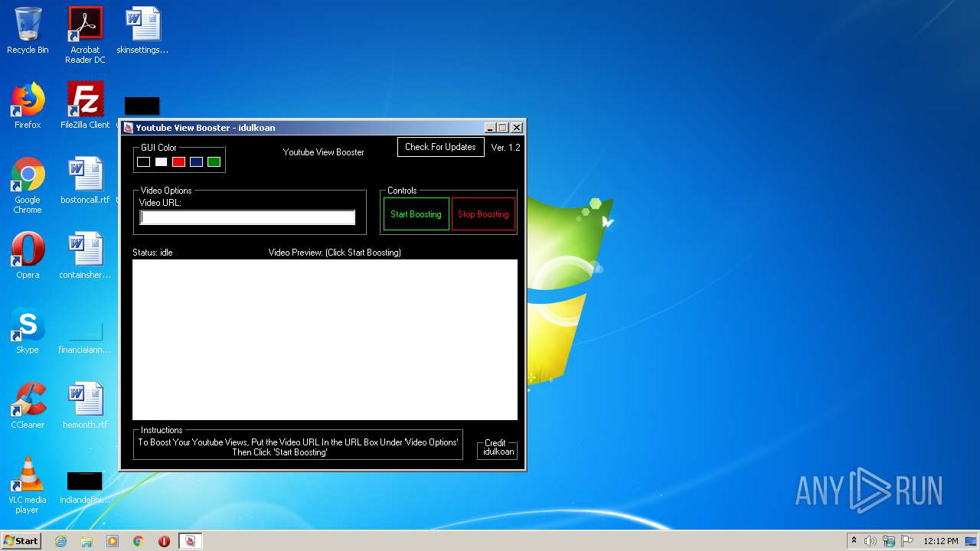Select the hemonth.rtf file icon
Image resolution: width=980 pixels, height=551 pixels.
85,406
